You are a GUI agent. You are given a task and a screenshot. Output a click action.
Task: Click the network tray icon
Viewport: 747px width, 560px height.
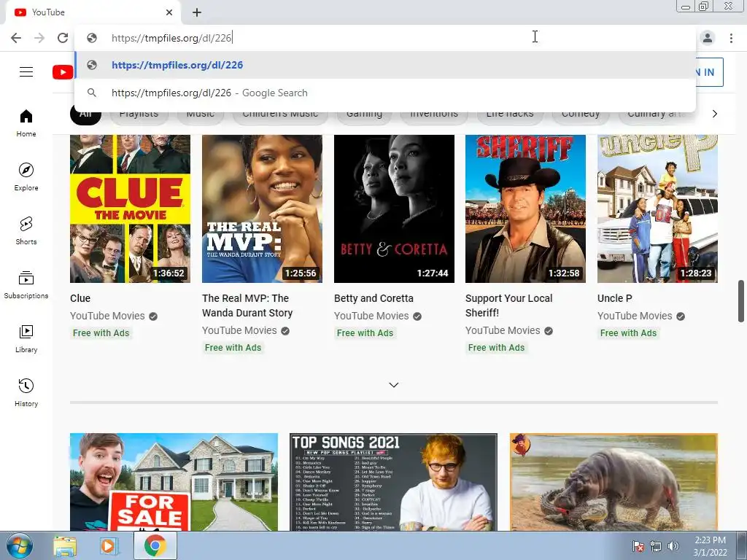point(656,546)
